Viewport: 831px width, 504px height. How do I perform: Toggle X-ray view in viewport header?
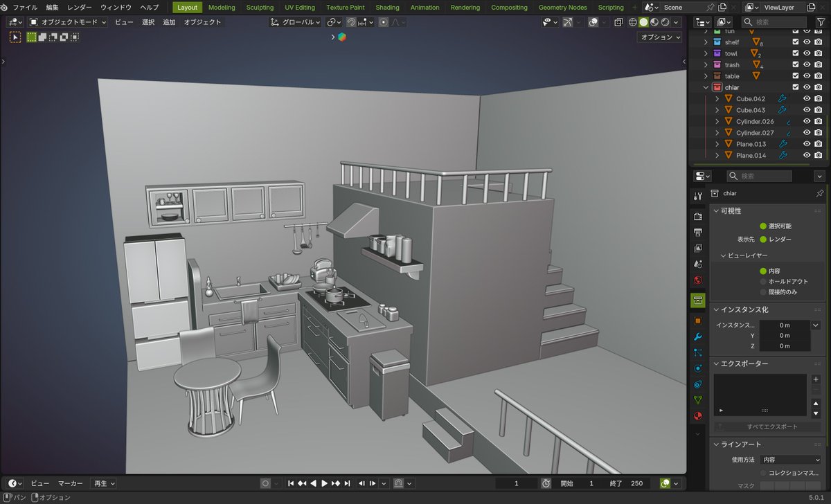[x=618, y=22]
